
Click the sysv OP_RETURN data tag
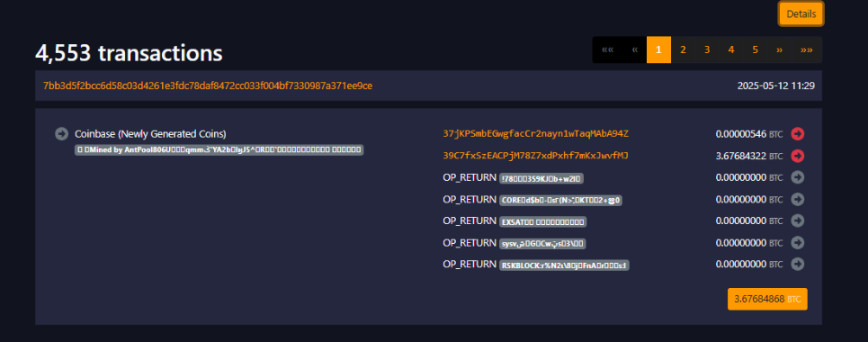[543, 243]
